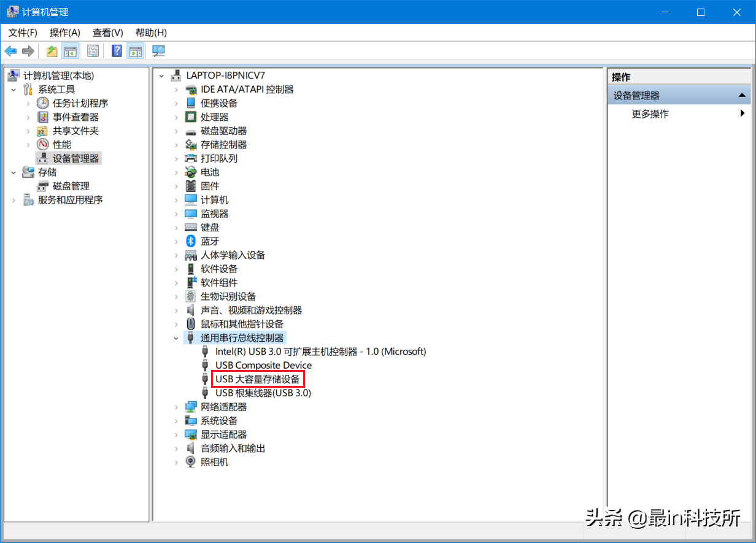
Task: Open the 文件(F) menu
Action: tap(23, 33)
